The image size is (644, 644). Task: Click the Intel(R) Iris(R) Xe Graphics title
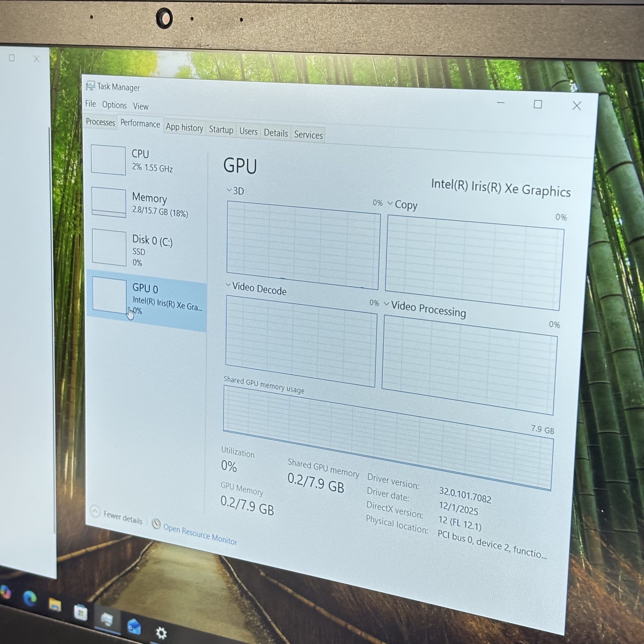click(x=501, y=188)
